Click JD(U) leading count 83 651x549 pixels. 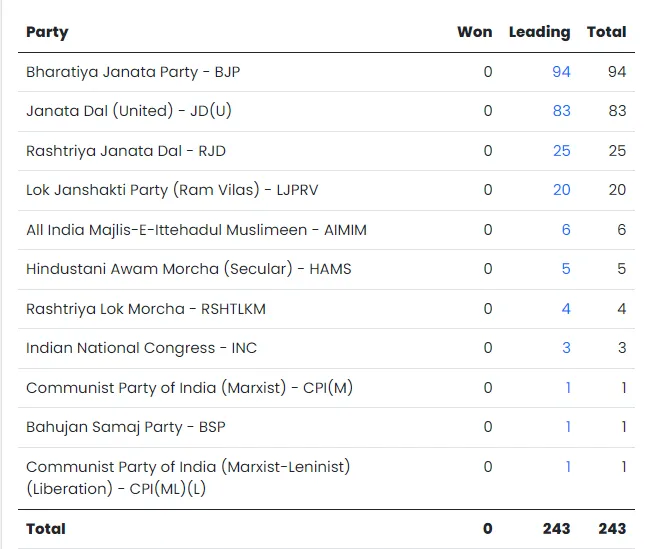click(x=561, y=111)
